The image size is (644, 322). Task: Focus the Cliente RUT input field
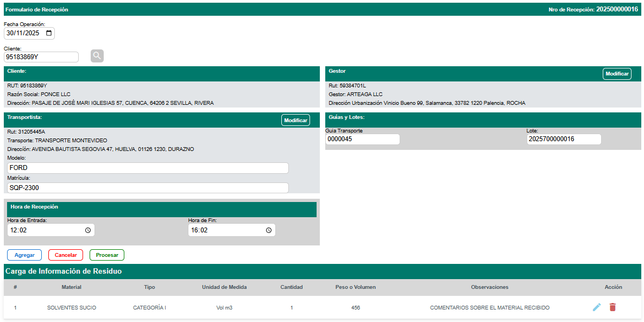click(x=41, y=57)
